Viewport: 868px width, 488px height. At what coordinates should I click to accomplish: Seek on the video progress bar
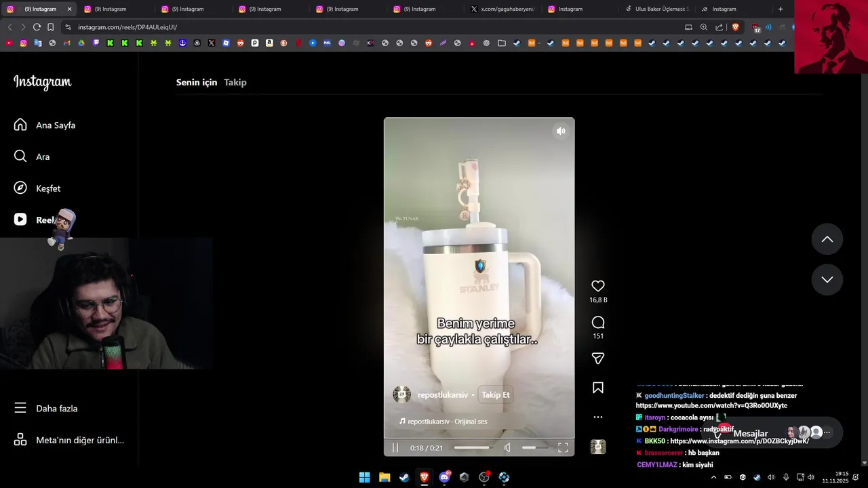click(473, 448)
